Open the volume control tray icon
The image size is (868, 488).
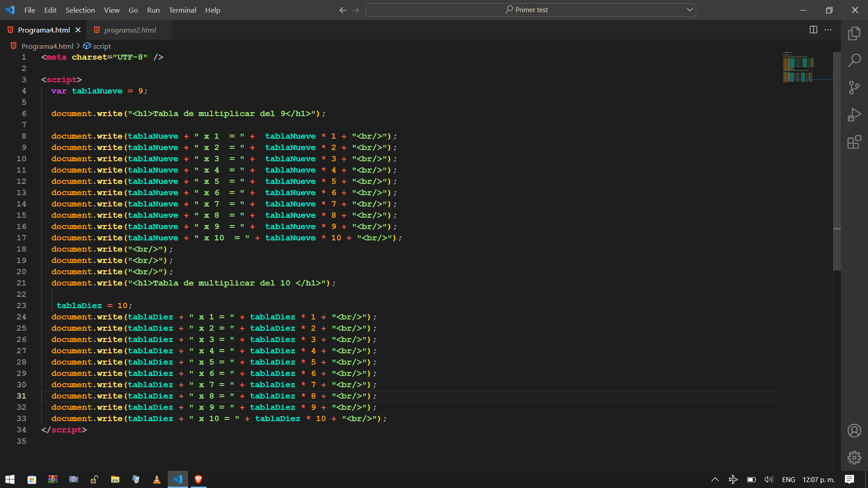coord(769,479)
